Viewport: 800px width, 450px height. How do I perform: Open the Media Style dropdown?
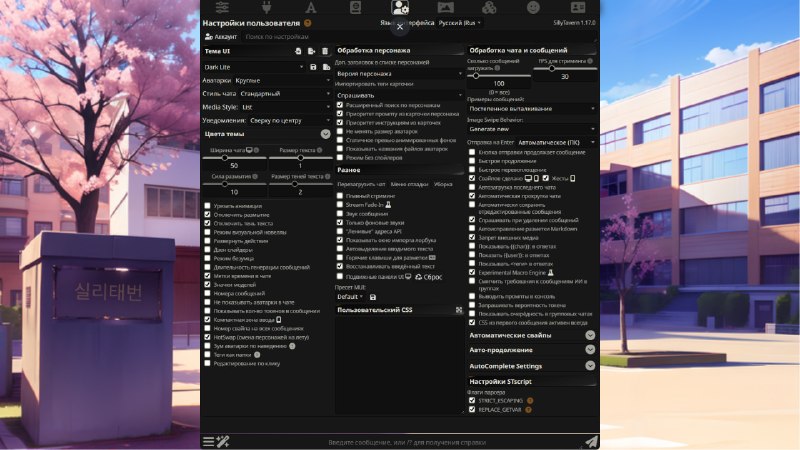[286, 107]
